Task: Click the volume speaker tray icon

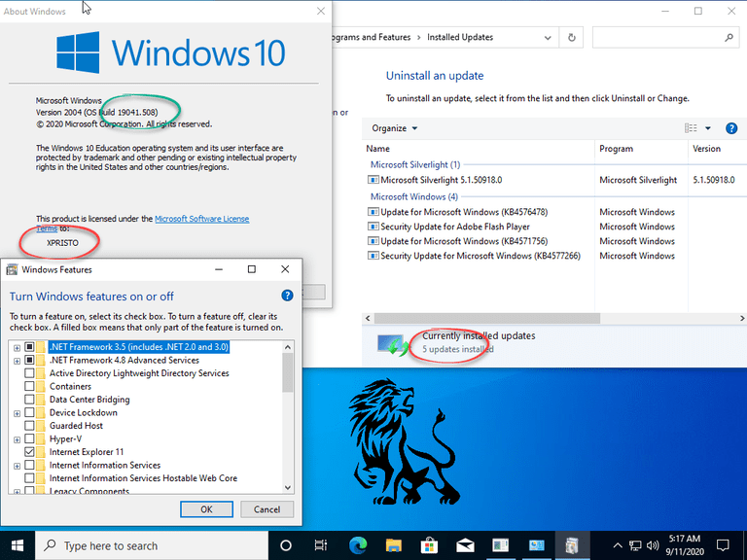Action: click(653, 545)
